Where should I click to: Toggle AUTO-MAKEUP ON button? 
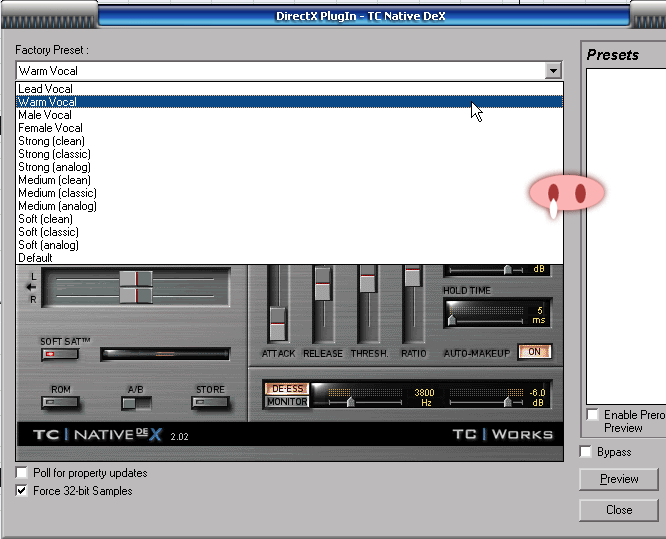(534, 352)
